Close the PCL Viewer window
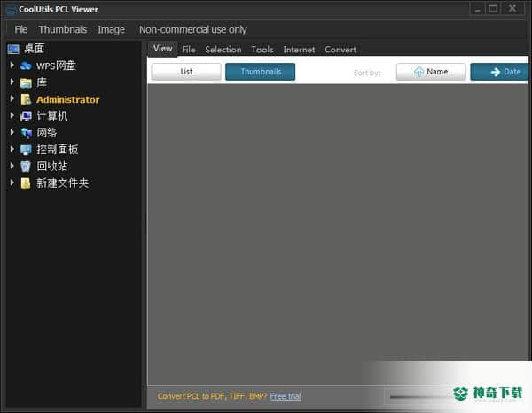The width and height of the screenshot is (532, 413). 512,9
